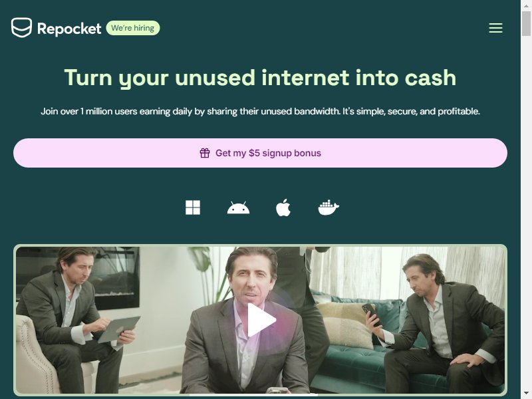Click the Repocket wordmark text
Viewport: 532px width, 399px height.
pos(69,29)
